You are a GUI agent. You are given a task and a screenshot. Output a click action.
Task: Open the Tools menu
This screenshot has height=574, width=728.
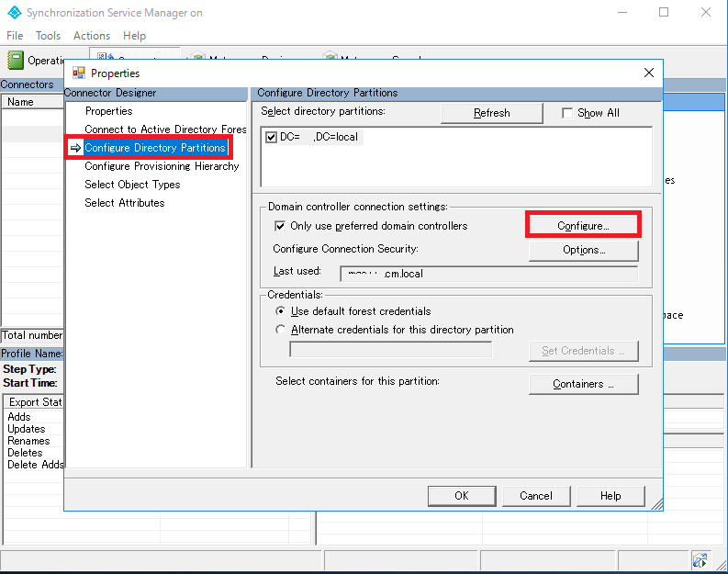(49, 36)
